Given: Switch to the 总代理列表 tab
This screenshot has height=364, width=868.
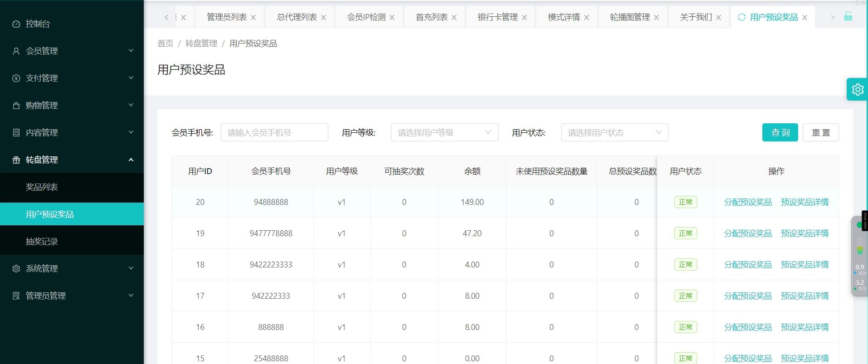Looking at the screenshot, I should [297, 17].
